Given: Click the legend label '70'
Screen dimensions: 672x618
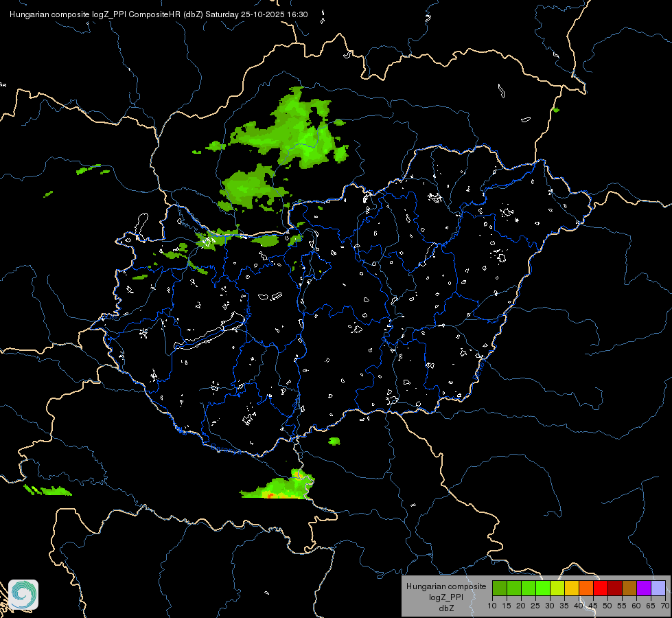Looking at the screenshot, I should pos(665,606).
